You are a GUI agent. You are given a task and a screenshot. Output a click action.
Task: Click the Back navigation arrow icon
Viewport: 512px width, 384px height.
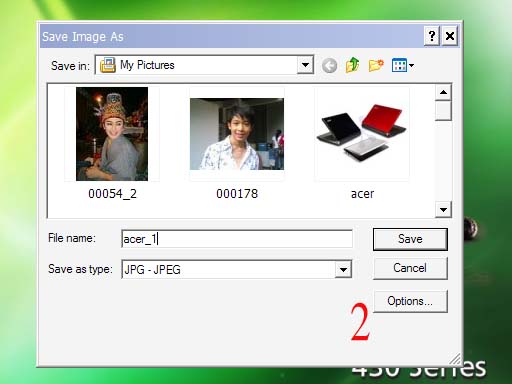click(329, 66)
